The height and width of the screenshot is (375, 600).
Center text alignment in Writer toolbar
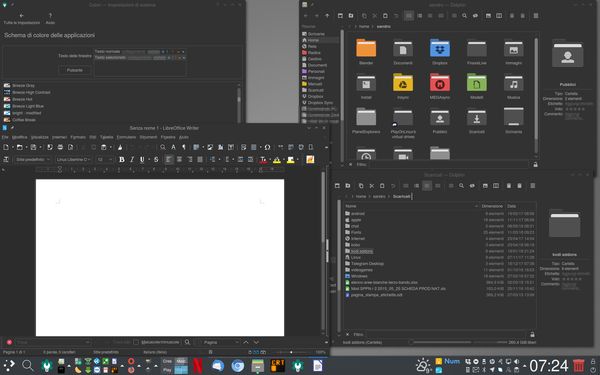[x=179, y=160]
